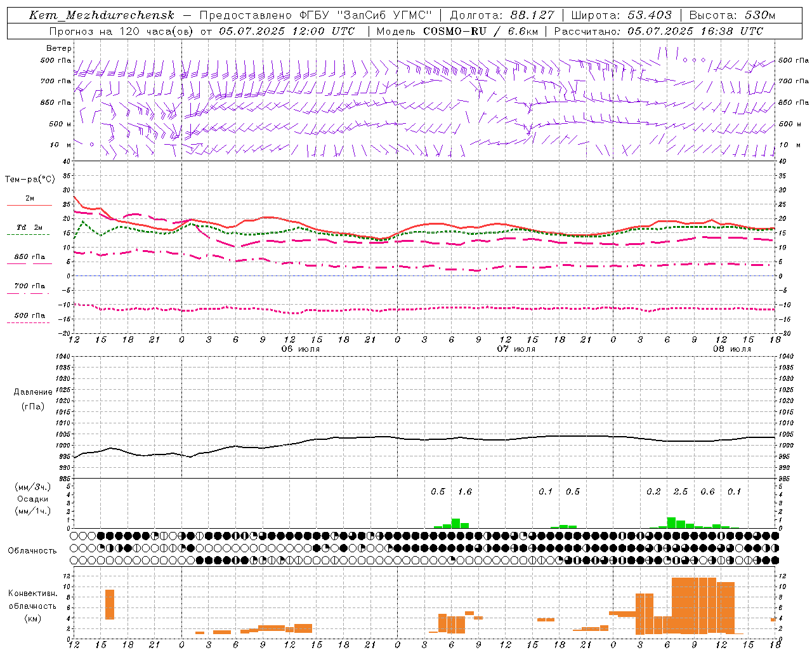Click the Осадки precipitation label
The image size is (812, 650).
33,499
